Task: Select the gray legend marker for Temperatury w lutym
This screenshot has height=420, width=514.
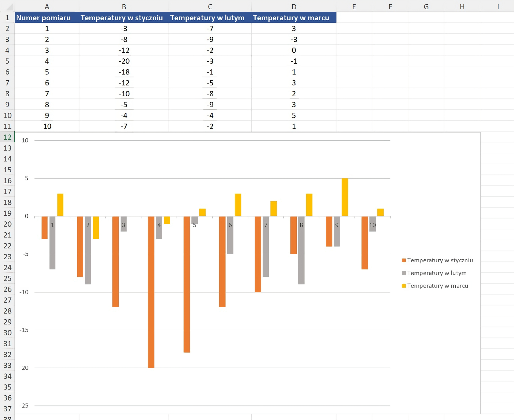Action: (x=404, y=273)
